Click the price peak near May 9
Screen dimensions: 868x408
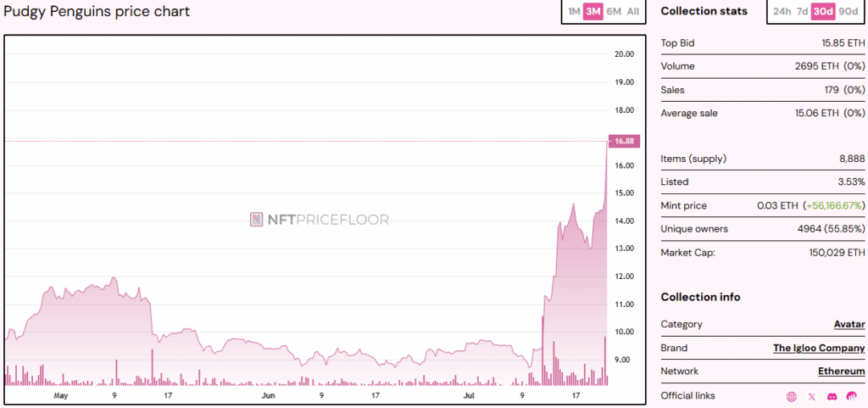(x=114, y=278)
